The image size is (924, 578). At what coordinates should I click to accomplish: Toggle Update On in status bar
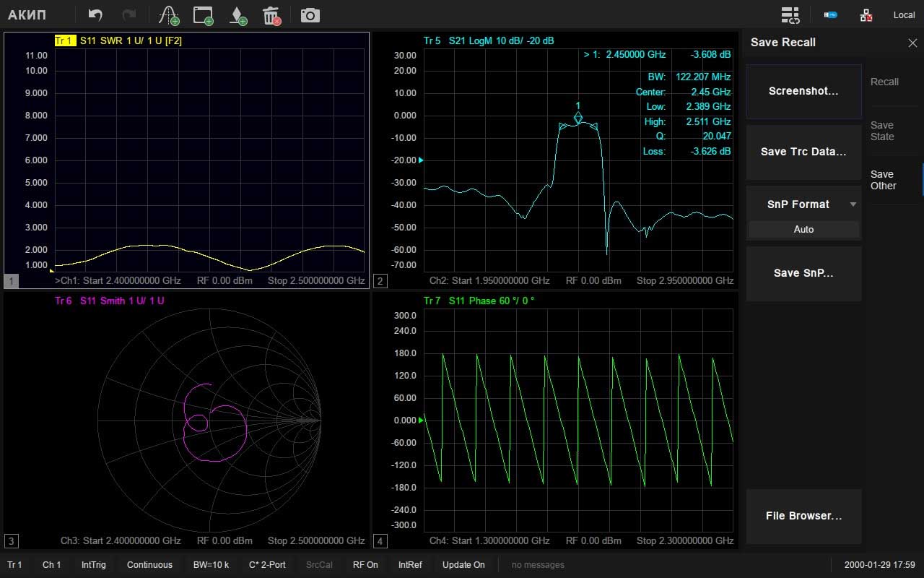pyautogui.click(x=463, y=565)
